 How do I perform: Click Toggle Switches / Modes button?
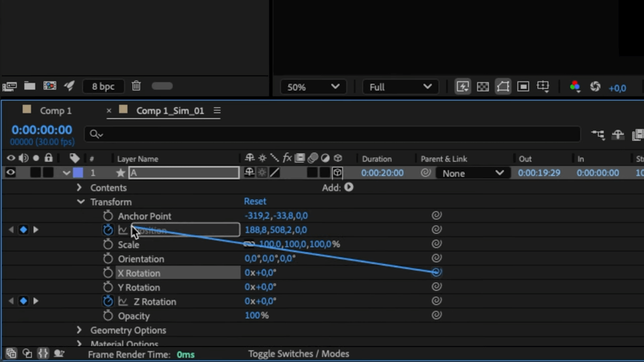click(x=299, y=354)
